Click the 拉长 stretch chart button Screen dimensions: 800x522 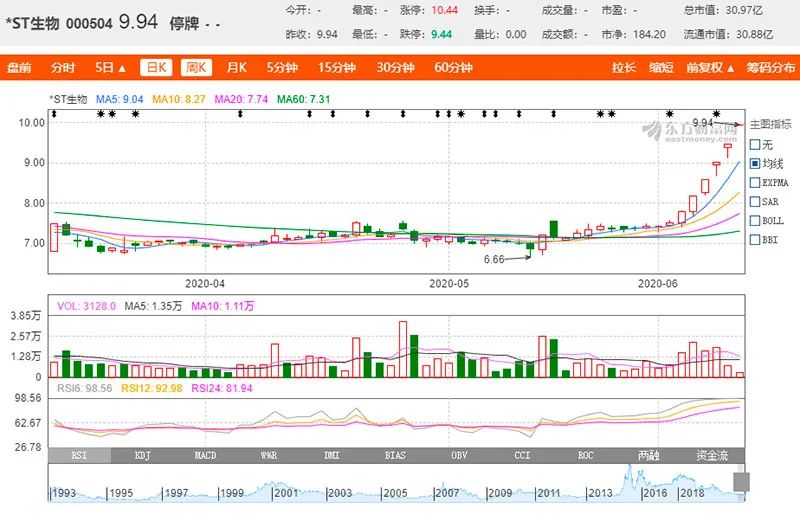point(623,68)
